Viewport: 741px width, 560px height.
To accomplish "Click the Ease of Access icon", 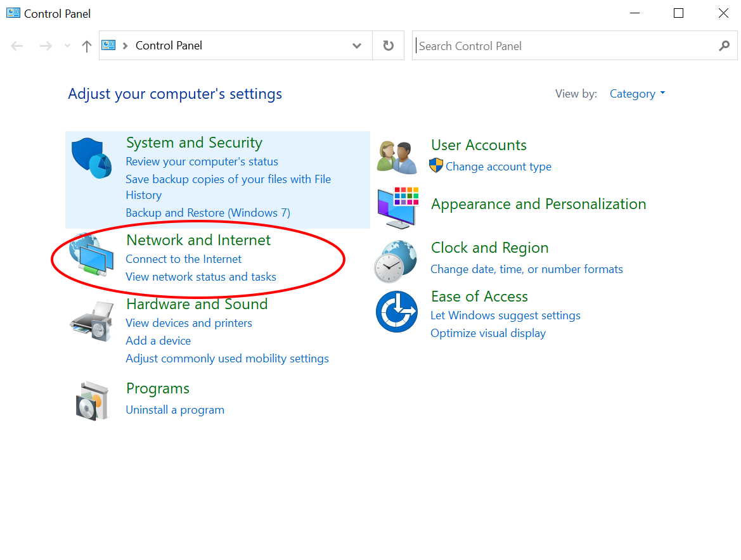I will [396, 311].
